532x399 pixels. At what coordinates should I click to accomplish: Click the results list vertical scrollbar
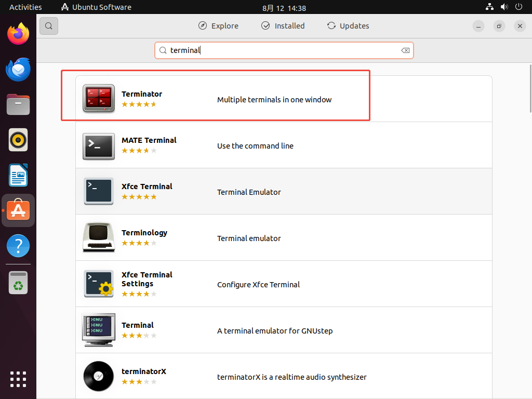click(530, 88)
